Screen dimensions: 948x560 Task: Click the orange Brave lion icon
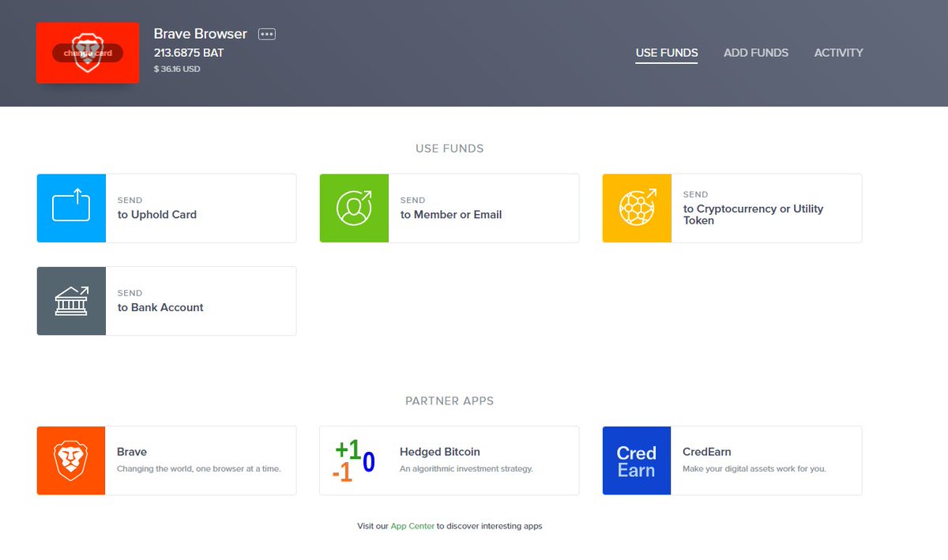[71, 460]
